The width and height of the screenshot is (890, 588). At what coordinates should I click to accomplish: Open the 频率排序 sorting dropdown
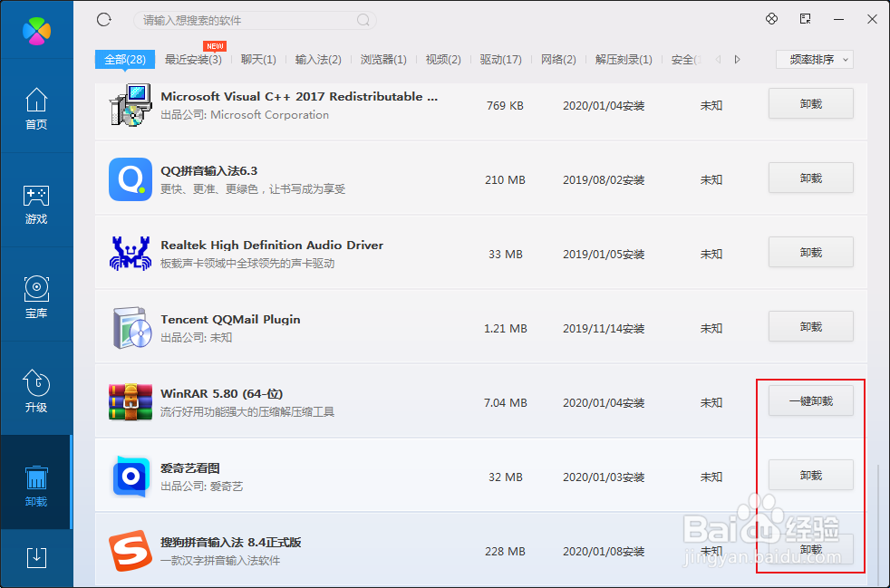[814, 59]
